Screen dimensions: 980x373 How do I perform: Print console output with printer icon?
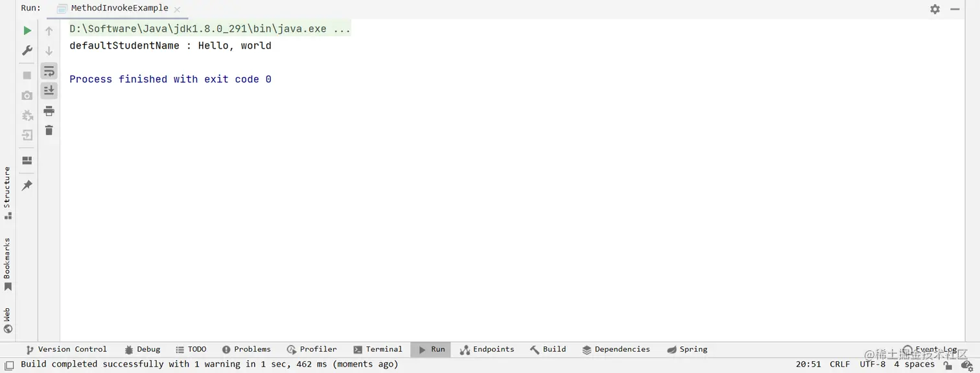coord(49,111)
